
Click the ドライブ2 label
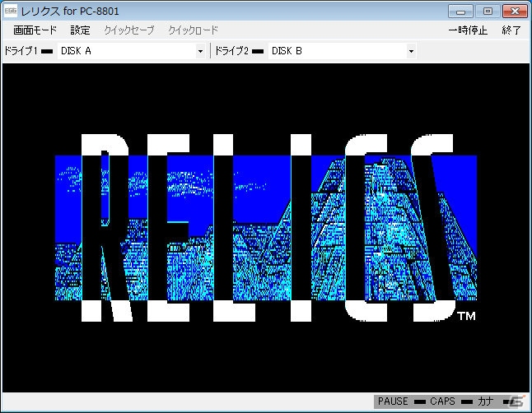pos(231,51)
